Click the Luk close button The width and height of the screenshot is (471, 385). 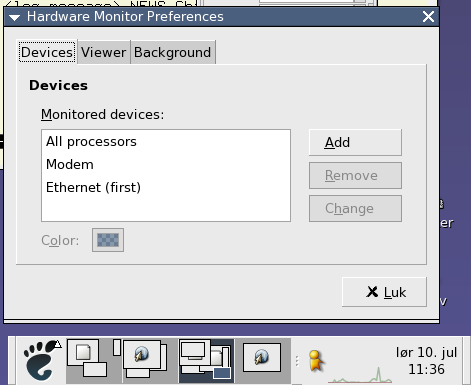(x=384, y=292)
